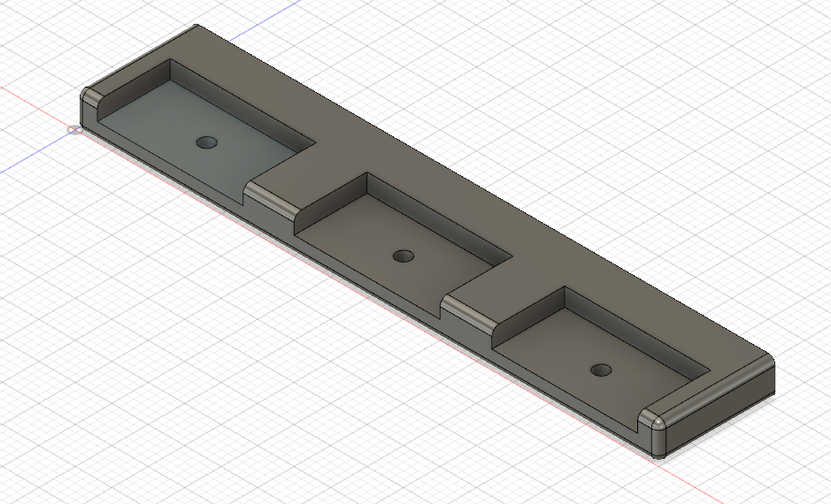Click the origin point at the model's left corner
831x504 pixels.
coord(73,130)
